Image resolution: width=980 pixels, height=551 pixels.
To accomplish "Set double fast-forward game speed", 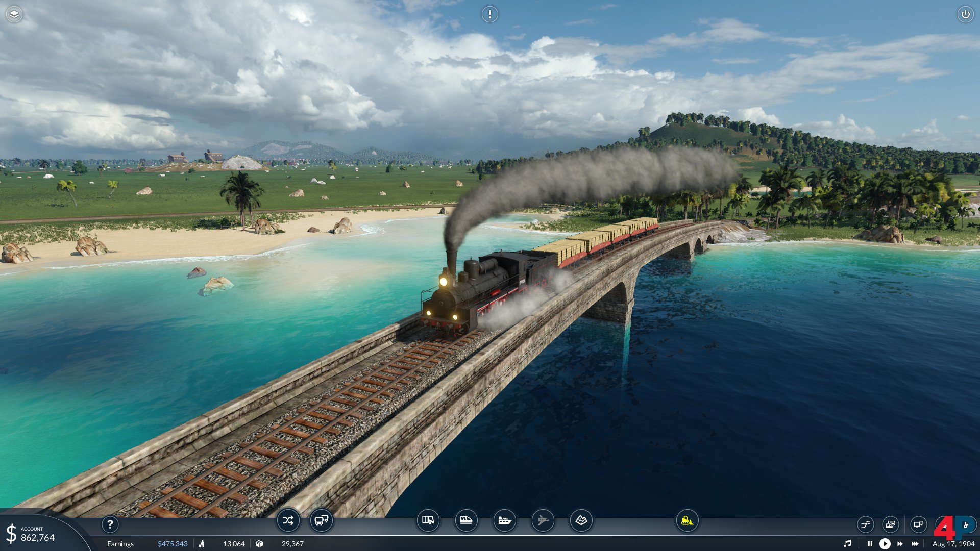I will click(x=899, y=544).
